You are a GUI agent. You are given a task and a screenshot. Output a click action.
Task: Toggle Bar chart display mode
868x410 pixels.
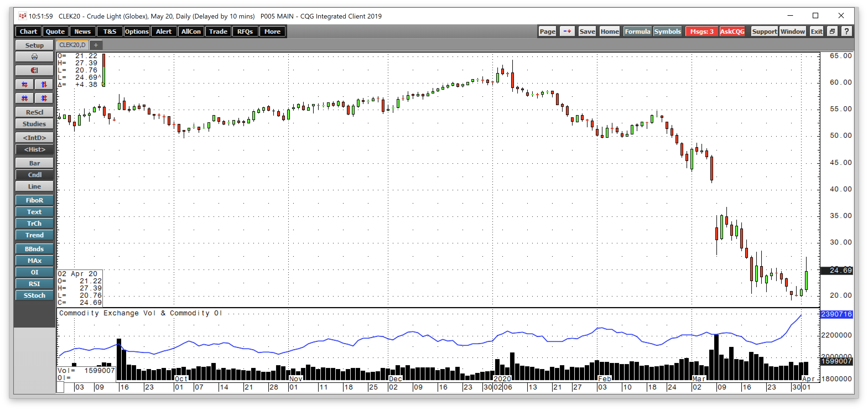[34, 163]
